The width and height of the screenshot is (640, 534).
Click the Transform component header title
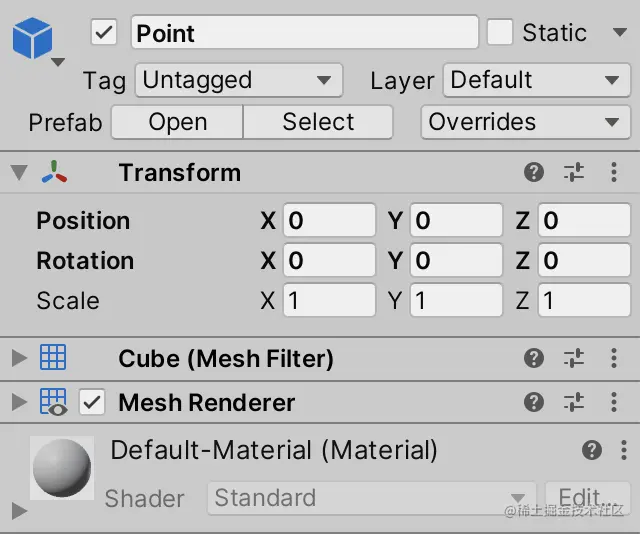pyautogui.click(x=180, y=173)
